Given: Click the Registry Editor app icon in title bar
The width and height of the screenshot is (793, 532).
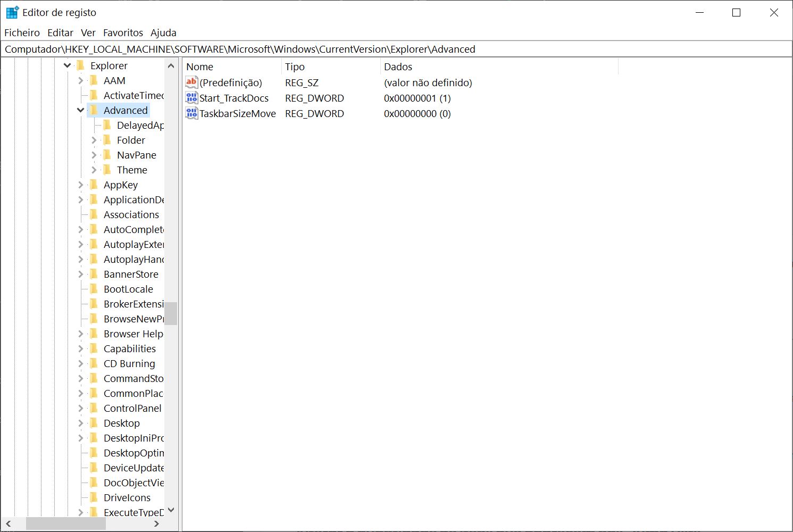Looking at the screenshot, I should tap(12, 12).
